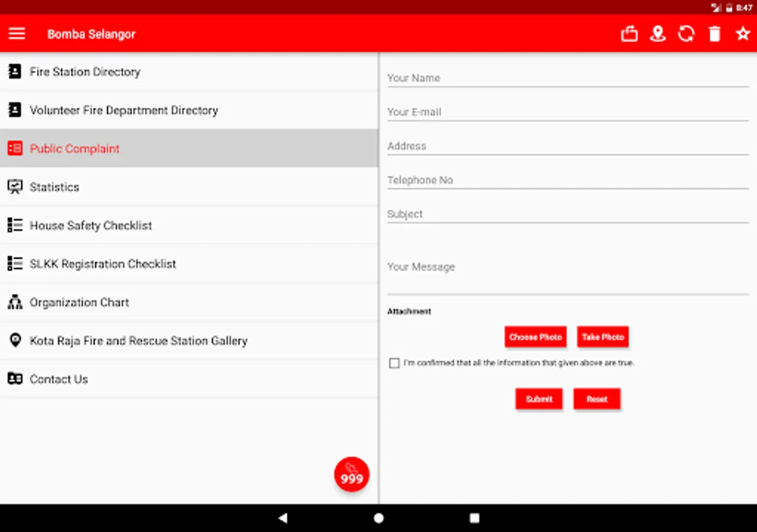Tap the red Public Complaint form icon
The width and height of the screenshot is (757, 532).
click(15, 148)
